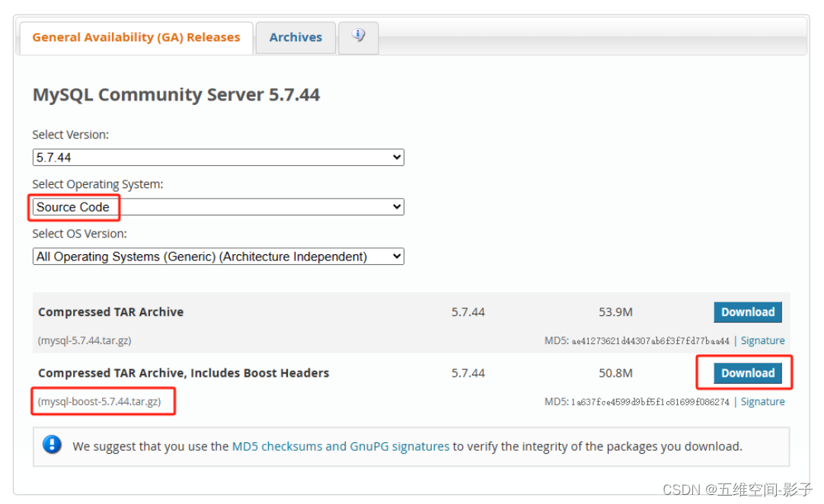
Task: Open the General Availability (GA) Releases tab
Action: pyautogui.click(x=136, y=38)
